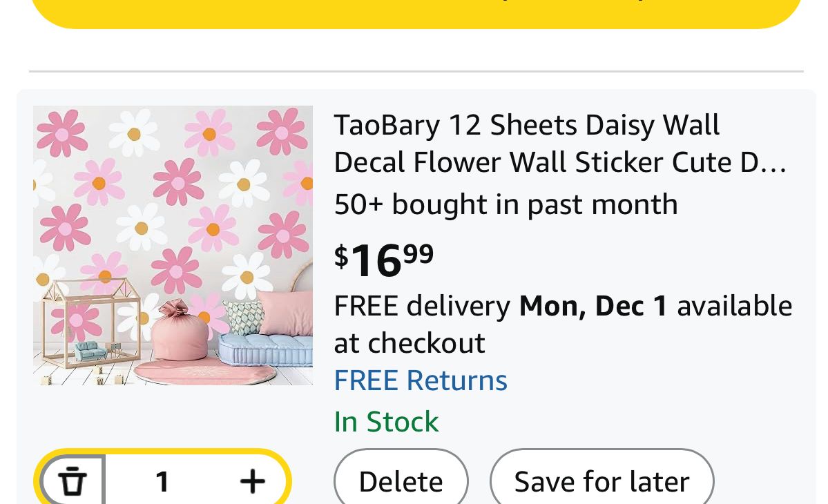Click the $16.99 price
Screen dimensions: 828x504
[384, 259]
